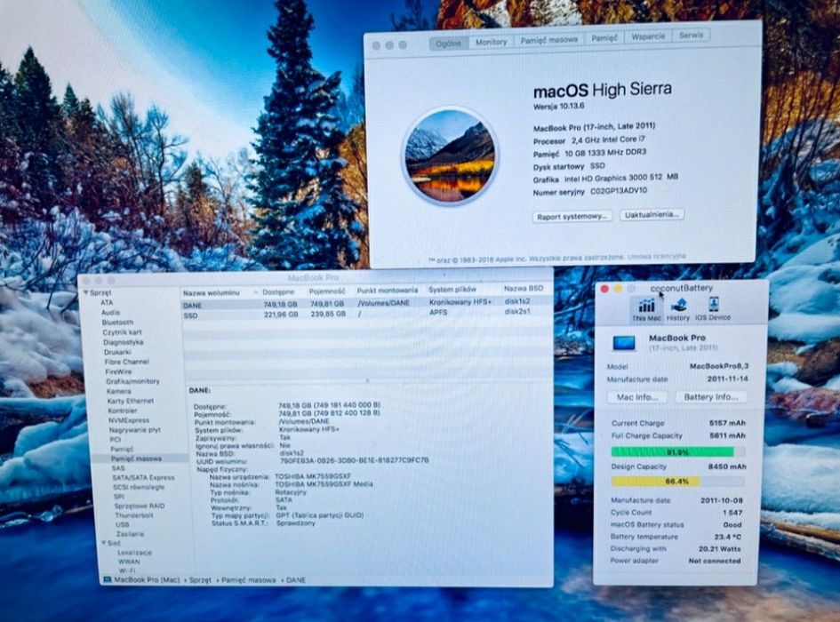This screenshot has width=840, height=622.
Task: Switch to the Serwis tab
Action: (x=691, y=35)
